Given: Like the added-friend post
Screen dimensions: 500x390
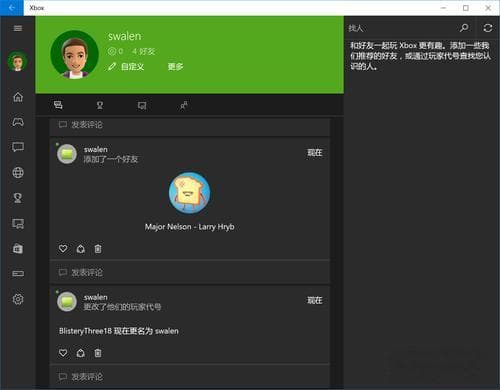Looking at the screenshot, I should 63,249.
